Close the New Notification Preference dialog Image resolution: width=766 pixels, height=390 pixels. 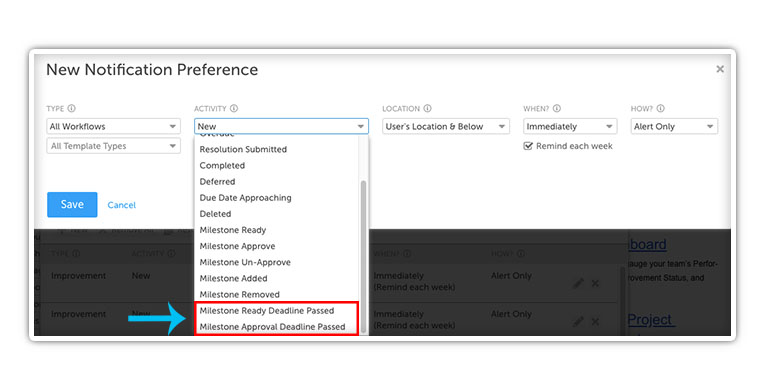720,69
